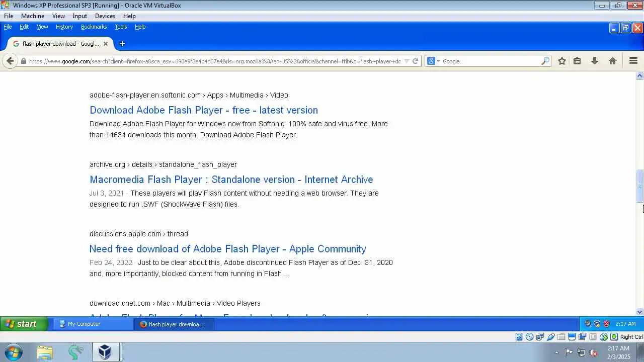Open the Firefox hamburger menu
644x362 pixels.
633,61
